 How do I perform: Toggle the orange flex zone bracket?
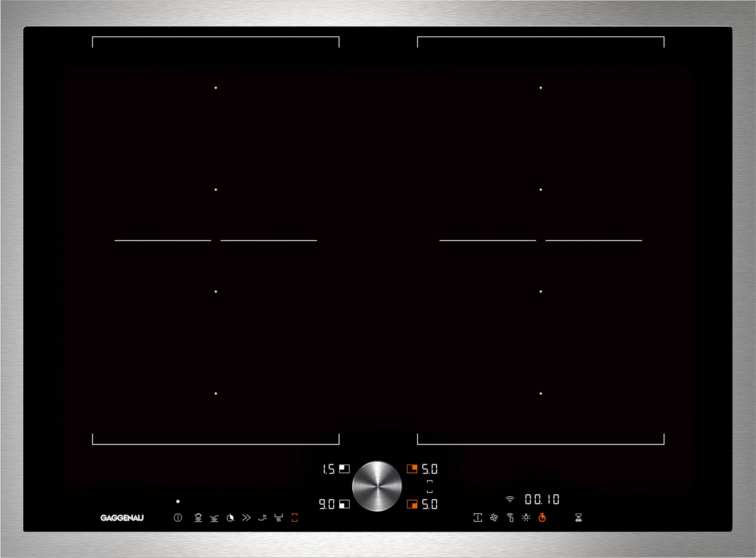(295, 518)
